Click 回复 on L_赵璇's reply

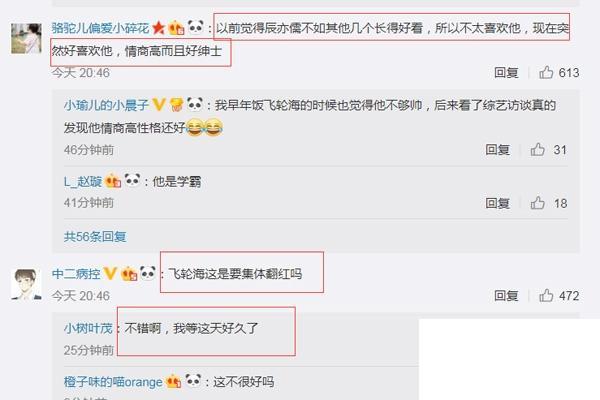click(497, 203)
